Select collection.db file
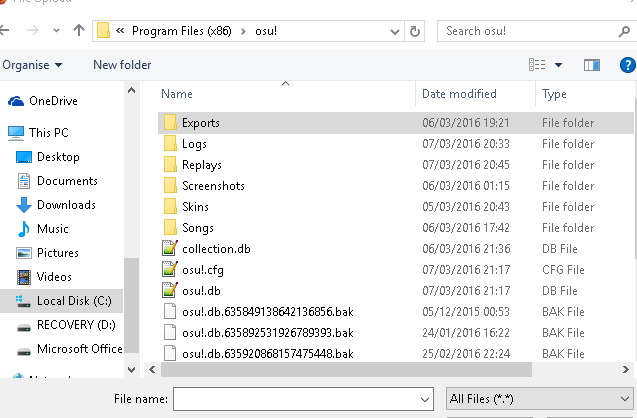Image resolution: width=637 pixels, height=418 pixels. tap(396, 249)
